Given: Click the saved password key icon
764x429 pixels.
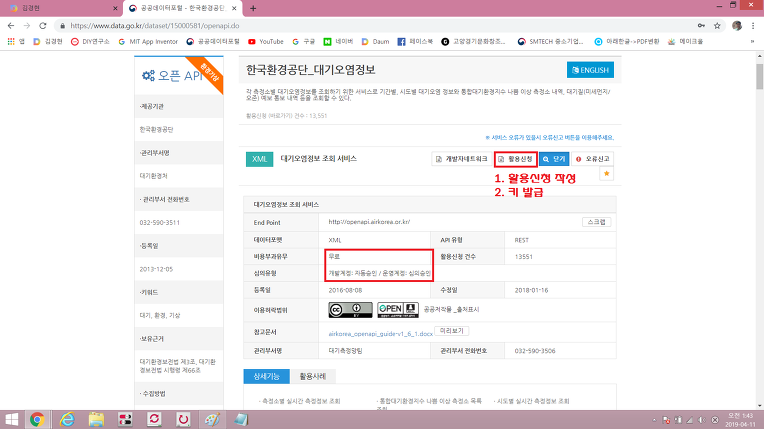Looking at the screenshot, I should [x=701, y=26].
